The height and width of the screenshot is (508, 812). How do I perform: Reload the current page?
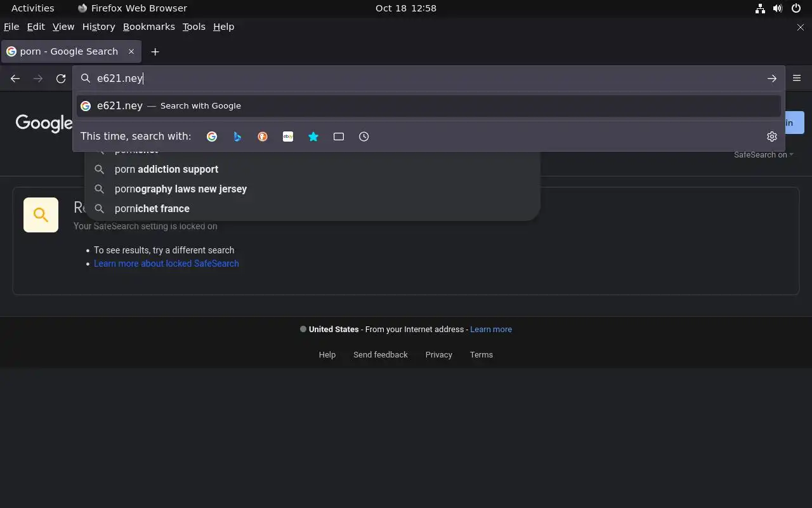(x=61, y=79)
